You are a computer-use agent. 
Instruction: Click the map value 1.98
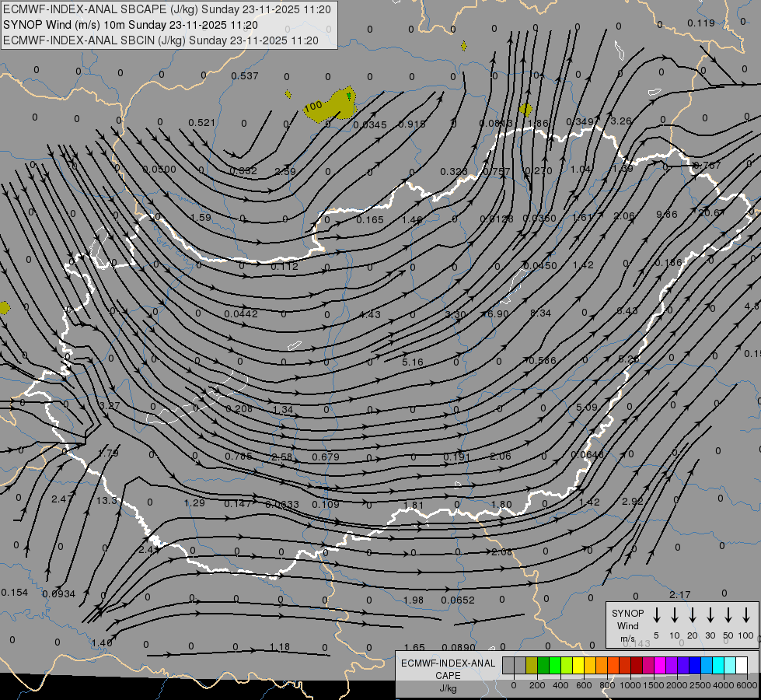pos(414,600)
